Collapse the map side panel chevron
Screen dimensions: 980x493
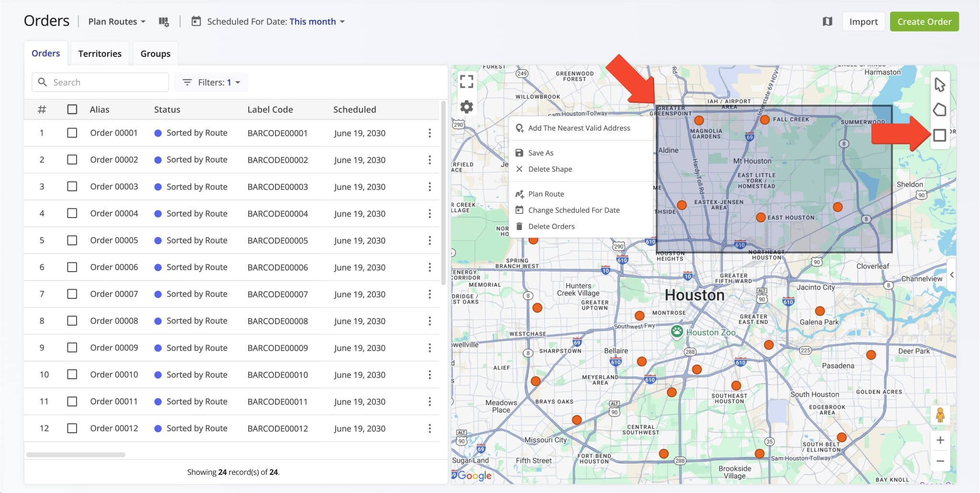pos(952,274)
